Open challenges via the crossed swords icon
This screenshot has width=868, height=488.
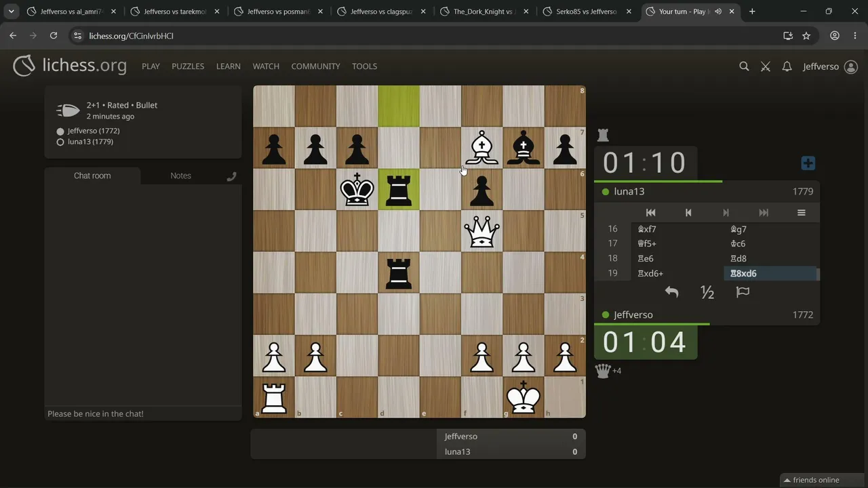click(x=766, y=66)
